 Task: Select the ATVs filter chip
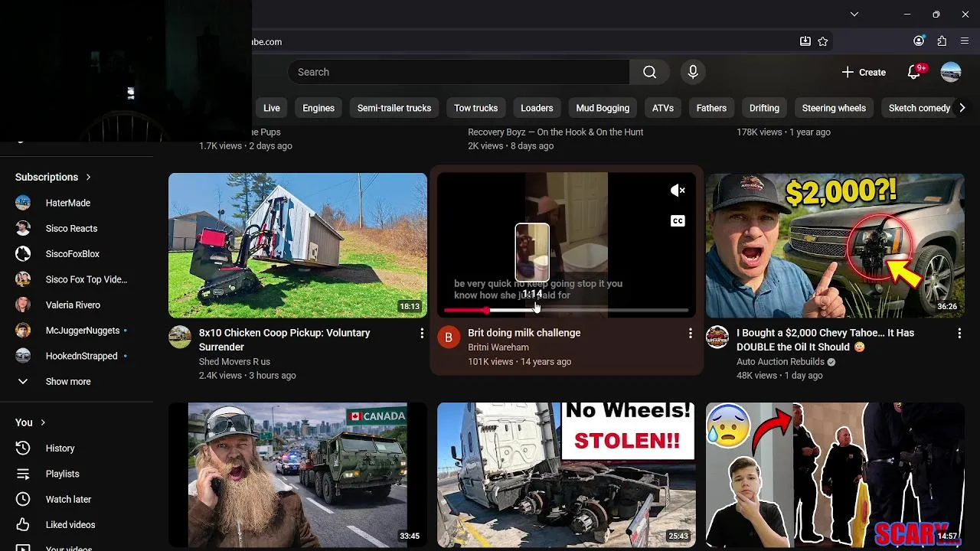663,108
